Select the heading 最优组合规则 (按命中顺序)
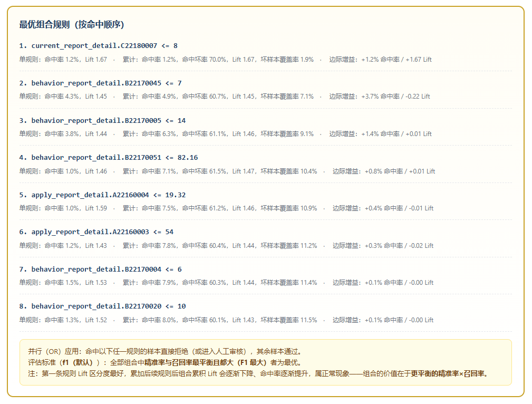The width and height of the screenshot is (532, 404). [x=72, y=24]
